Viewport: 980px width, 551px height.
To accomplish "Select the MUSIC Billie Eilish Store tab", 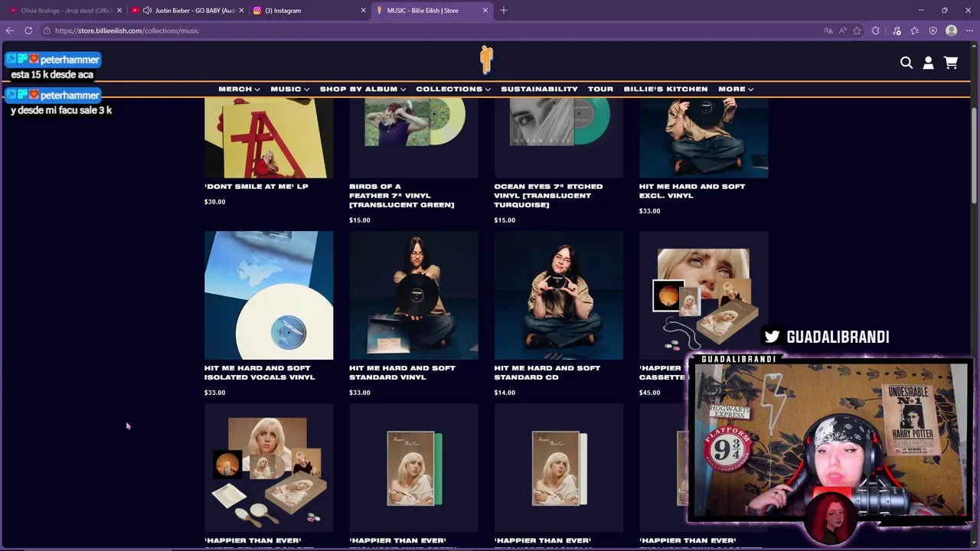I will (x=432, y=11).
